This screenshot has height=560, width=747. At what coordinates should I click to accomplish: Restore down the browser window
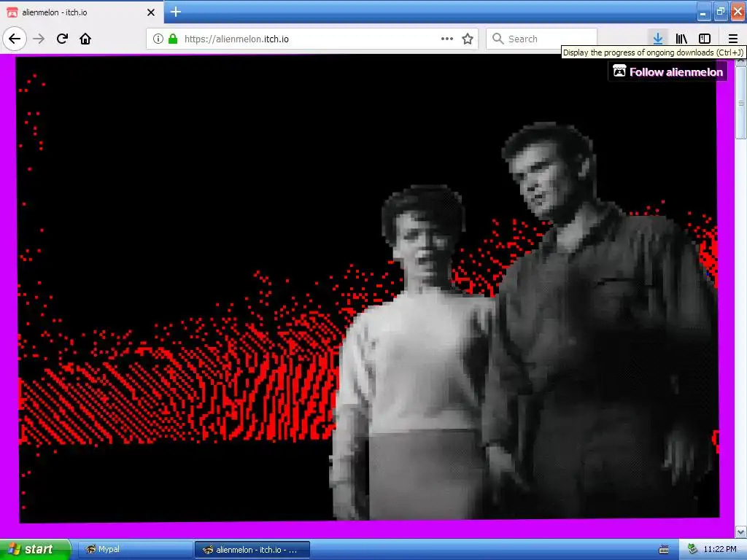point(720,12)
